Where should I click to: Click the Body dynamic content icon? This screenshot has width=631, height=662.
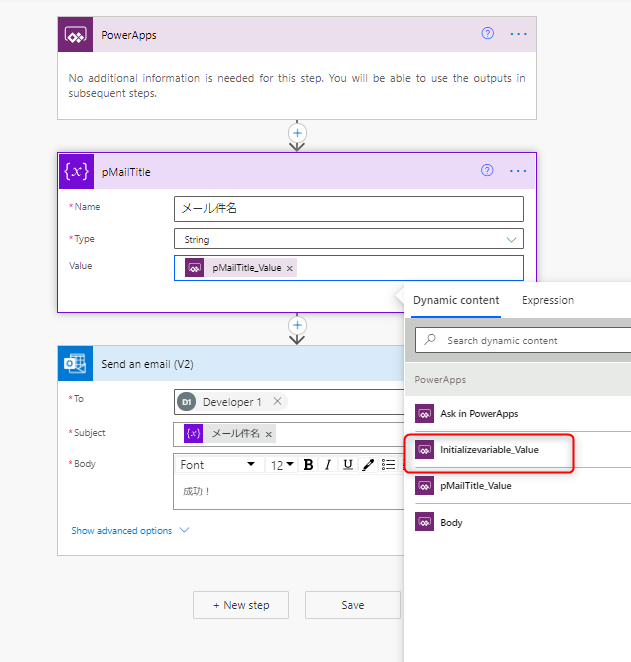click(424, 522)
